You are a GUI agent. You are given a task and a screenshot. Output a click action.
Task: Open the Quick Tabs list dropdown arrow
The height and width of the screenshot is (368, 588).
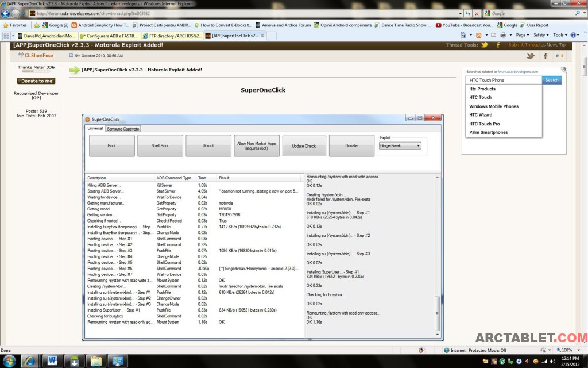click(13, 36)
